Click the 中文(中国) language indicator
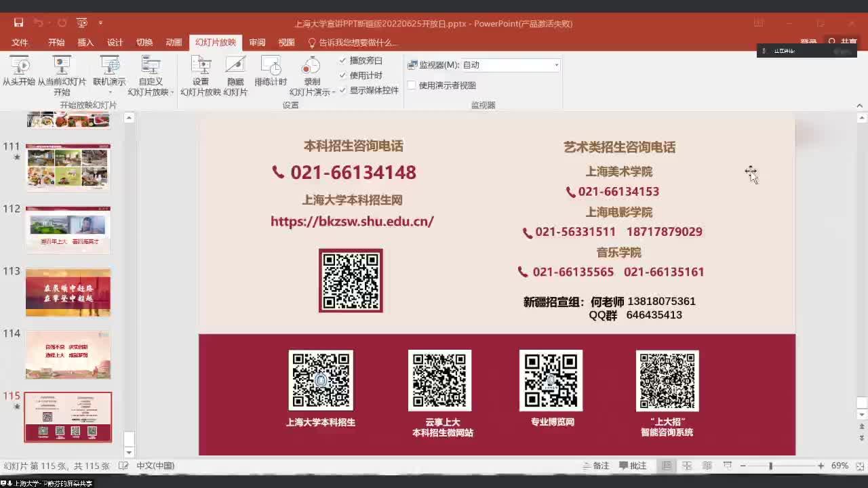Screen dimensions: 868x488 (155, 466)
